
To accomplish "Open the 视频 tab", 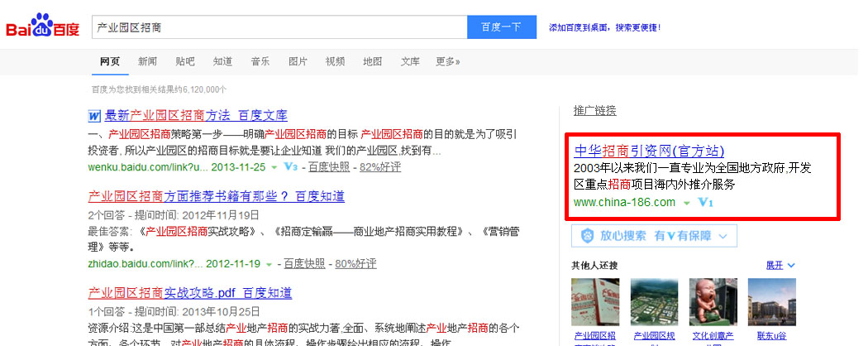I will point(335,61).
